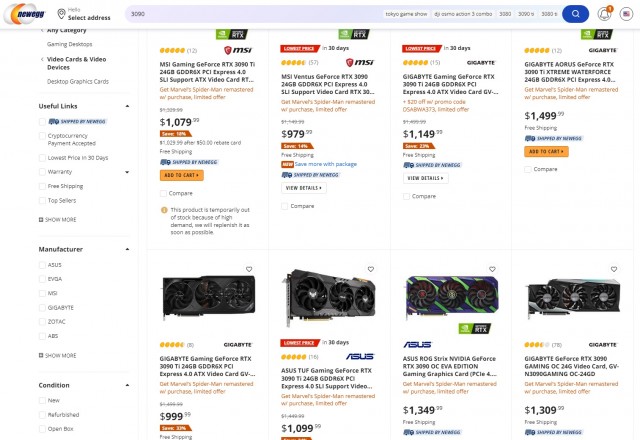Click rating stars on GIGABYTE AORUS XTREME WATERFORCE

[537, 51]
